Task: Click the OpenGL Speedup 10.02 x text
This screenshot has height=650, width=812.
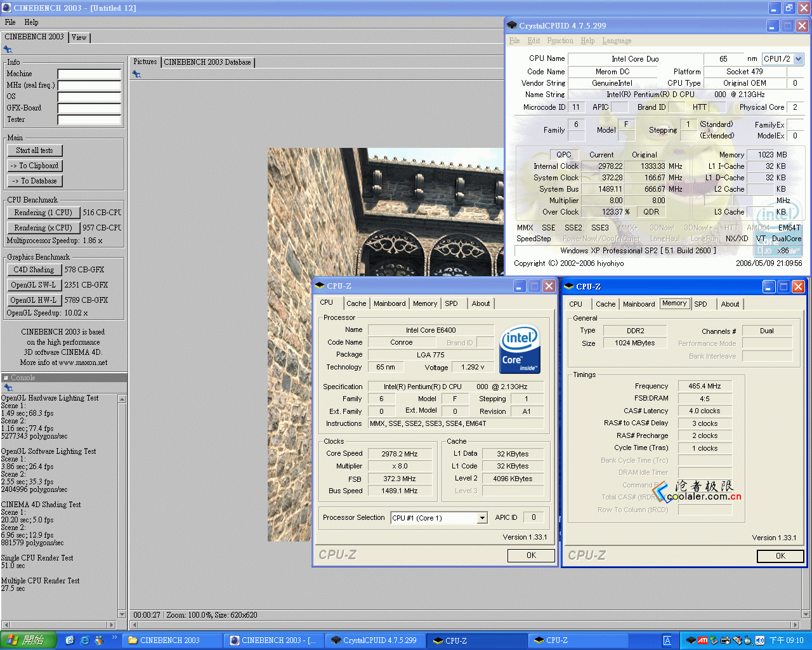Action: tap(48, 313)
